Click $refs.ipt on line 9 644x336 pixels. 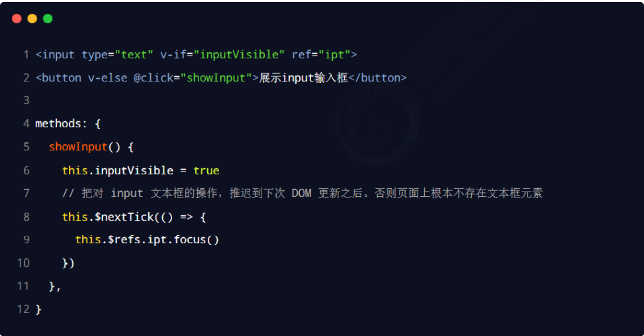[138, 240]
